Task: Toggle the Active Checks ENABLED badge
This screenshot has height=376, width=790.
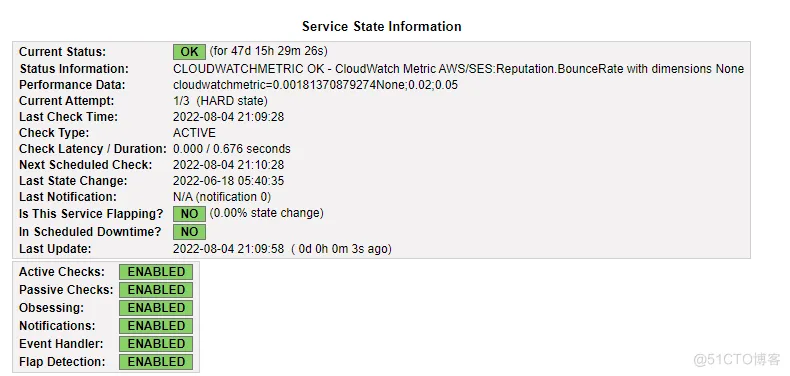Action: [156, 272]
